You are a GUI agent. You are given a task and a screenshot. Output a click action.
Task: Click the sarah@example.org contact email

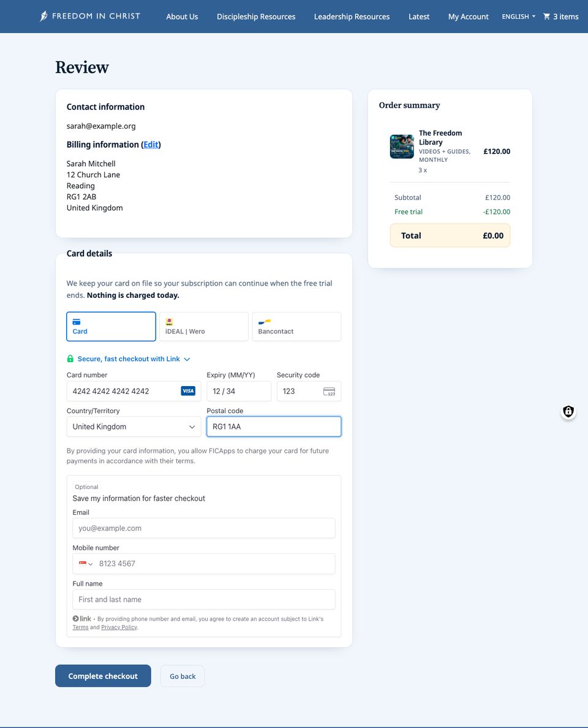(101, 126)
